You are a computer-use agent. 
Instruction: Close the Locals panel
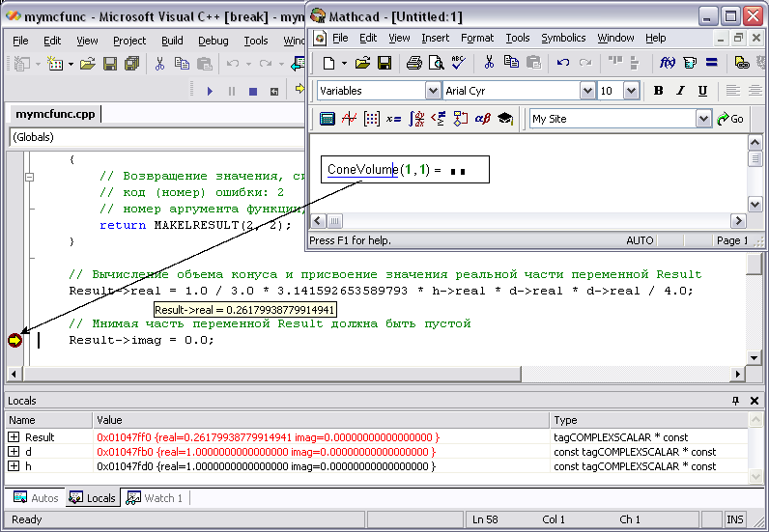coord(755,401)
